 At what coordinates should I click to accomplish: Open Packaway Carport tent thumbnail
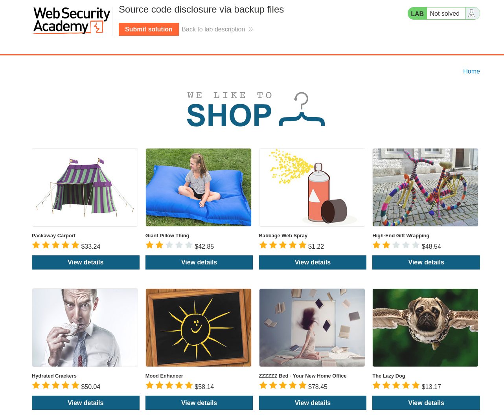point(85,187)
